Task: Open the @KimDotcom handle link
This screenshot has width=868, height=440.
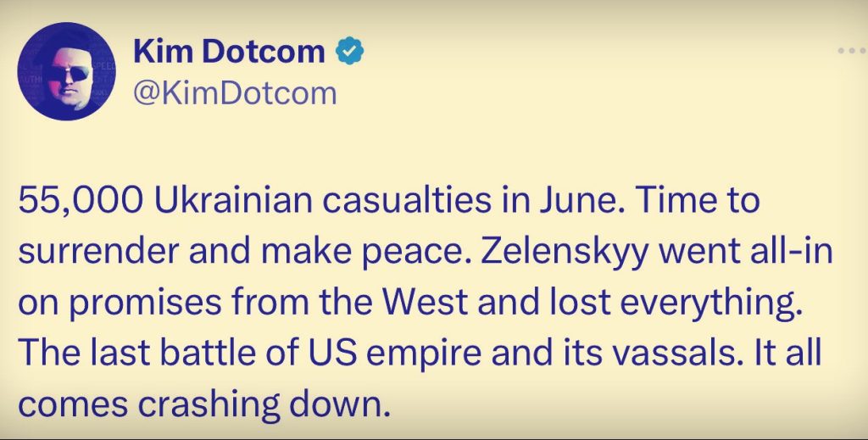Action: (235, 92)
